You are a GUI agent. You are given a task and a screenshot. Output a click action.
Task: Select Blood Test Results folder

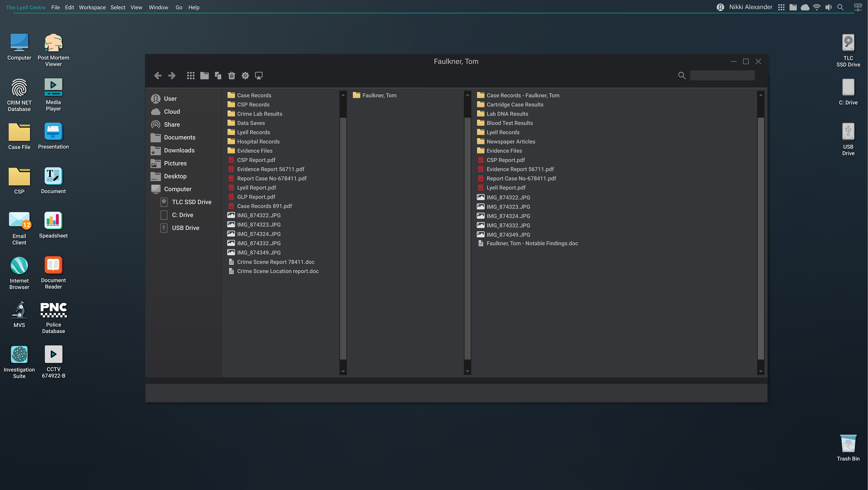[x=505, y=123]
